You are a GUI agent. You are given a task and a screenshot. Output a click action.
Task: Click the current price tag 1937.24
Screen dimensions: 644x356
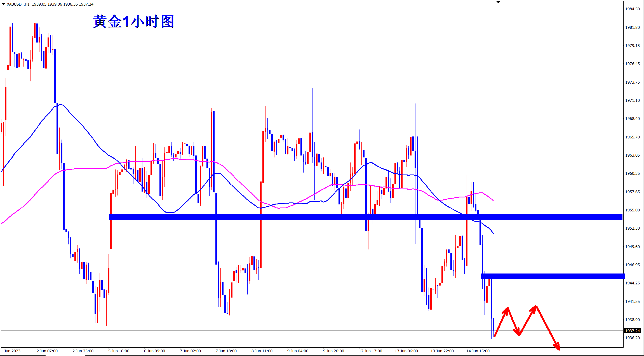coord(633,331)
